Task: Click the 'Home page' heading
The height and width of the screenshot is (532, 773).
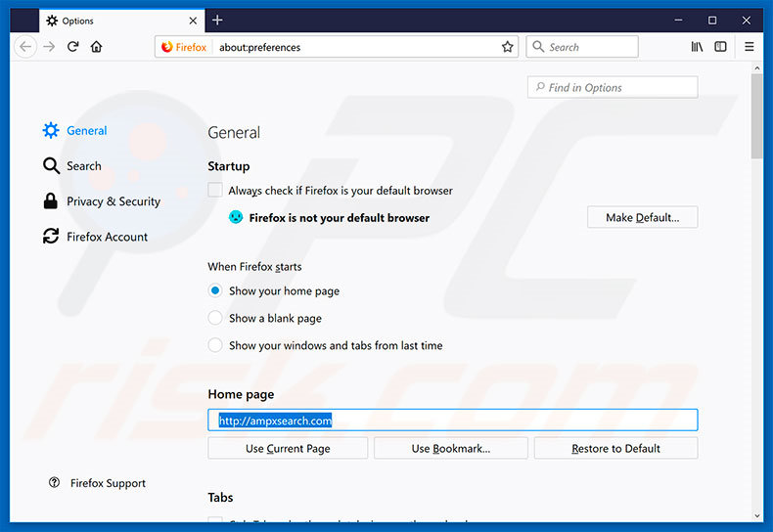Action: (241, 394)
